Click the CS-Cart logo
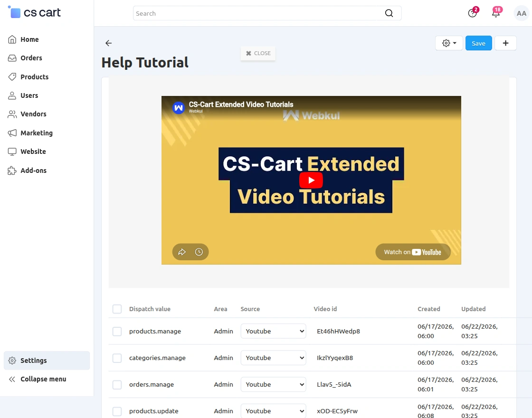 tap(34, 12)
